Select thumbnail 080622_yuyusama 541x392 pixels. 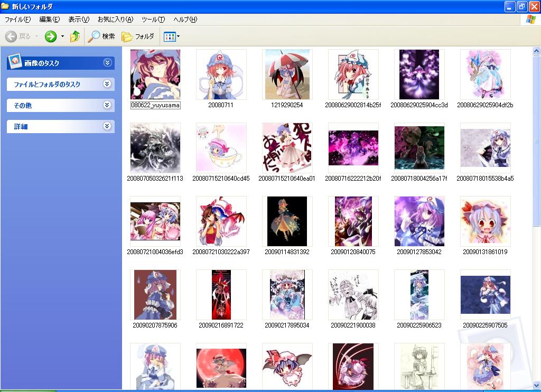point(155,74)
